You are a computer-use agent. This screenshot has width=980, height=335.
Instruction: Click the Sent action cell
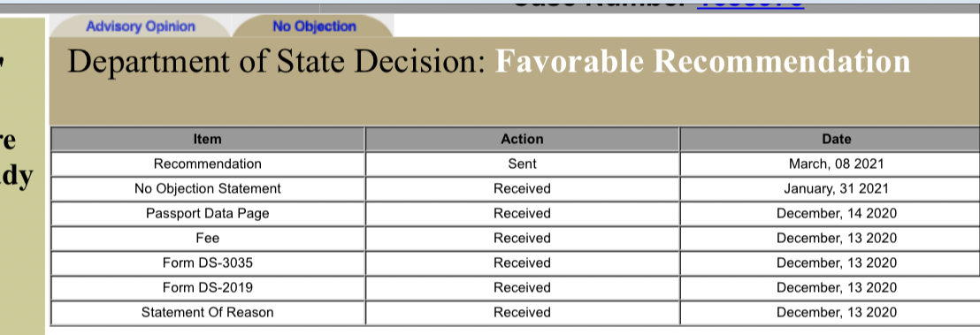click(522, 164)
